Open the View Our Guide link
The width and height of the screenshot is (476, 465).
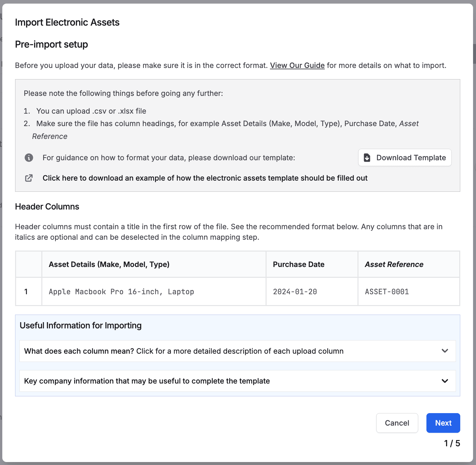[x=297, y=65]
